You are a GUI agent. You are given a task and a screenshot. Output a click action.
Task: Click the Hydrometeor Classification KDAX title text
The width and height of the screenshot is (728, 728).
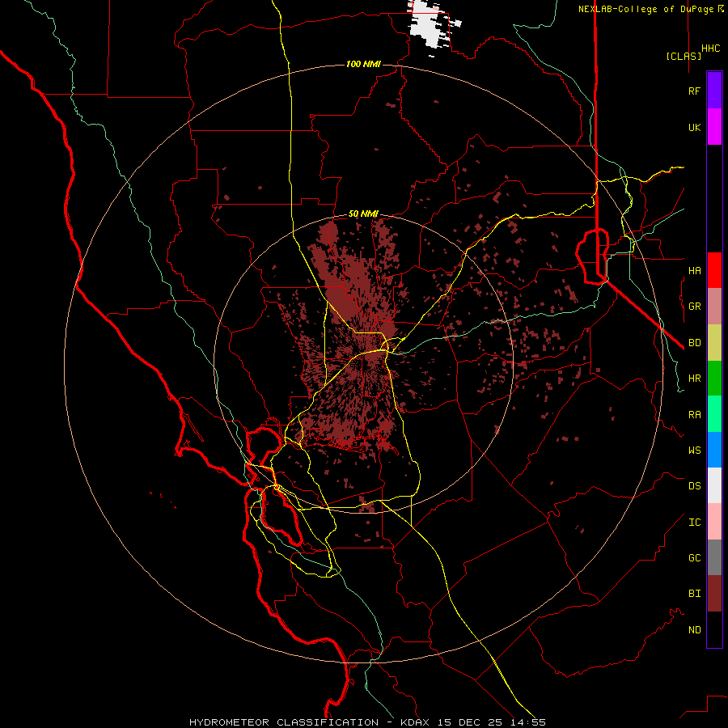[x=368, y=722]
